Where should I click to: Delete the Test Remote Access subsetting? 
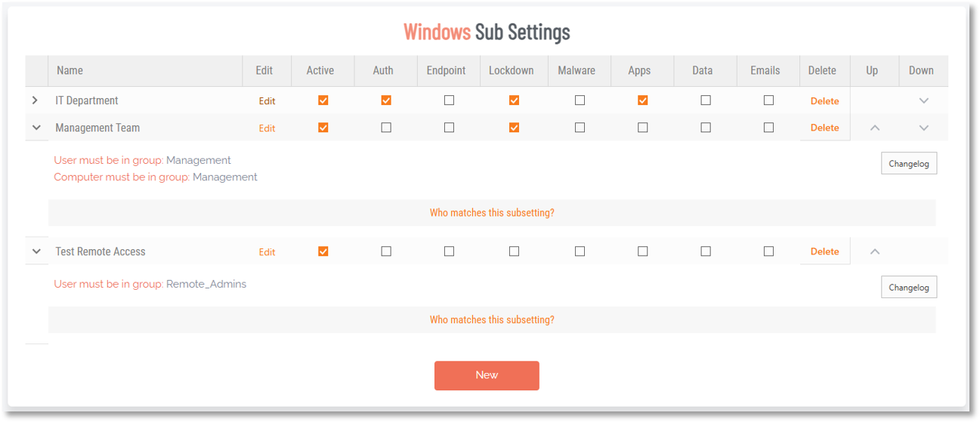coord(824,251)
